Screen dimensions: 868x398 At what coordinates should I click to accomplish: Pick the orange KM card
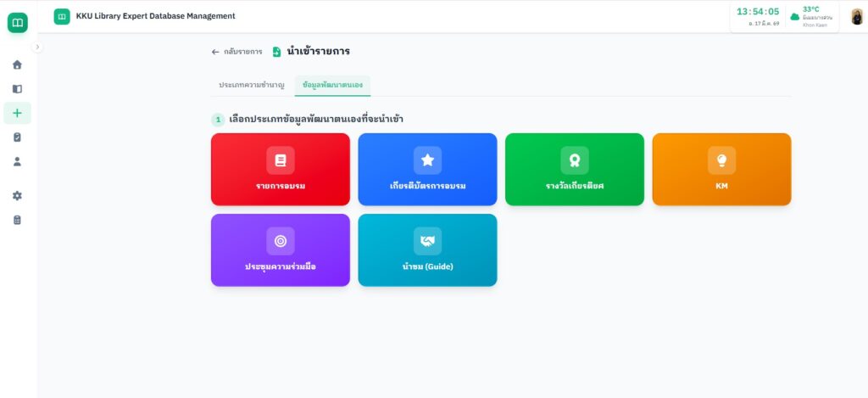click(721, 169)
